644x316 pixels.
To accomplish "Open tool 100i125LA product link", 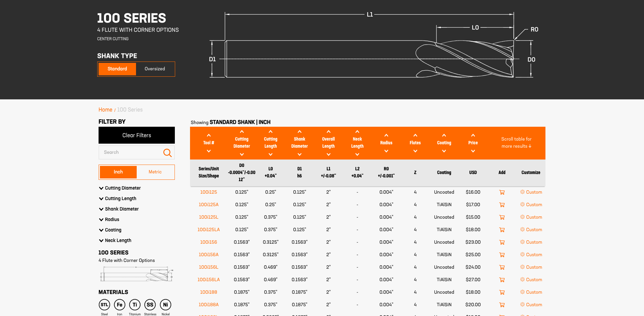I will (209, 230).
